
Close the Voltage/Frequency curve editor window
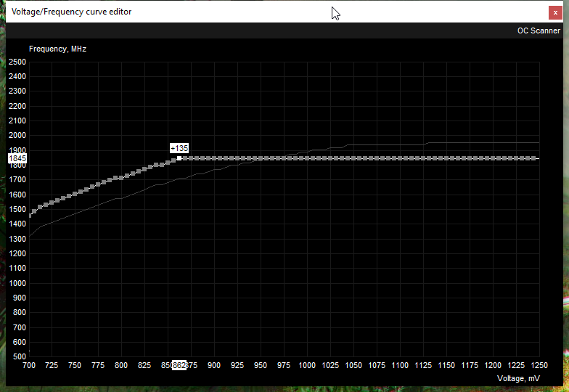point(555,13)
